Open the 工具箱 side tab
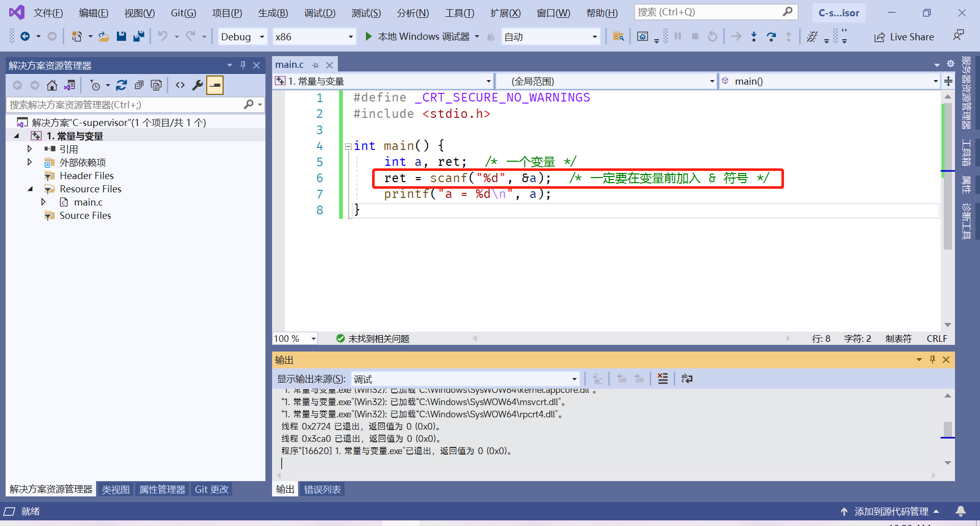Image resolution: width=980 pixels, height=526 pixels. click(966, 152)
